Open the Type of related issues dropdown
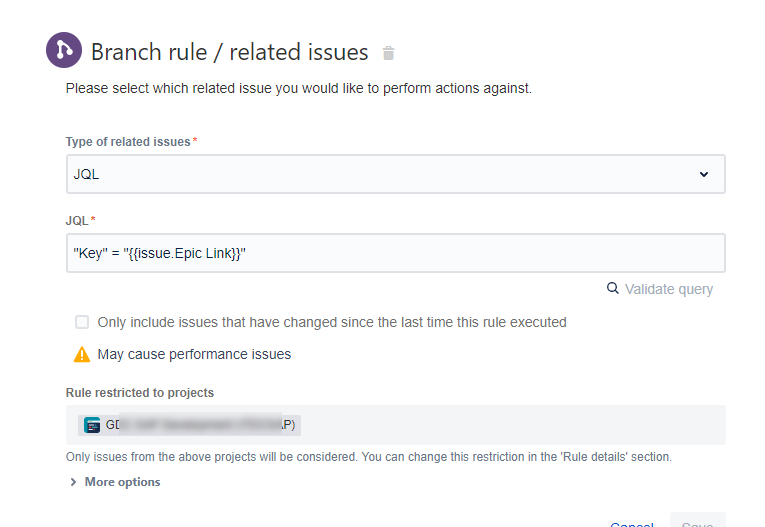This screenshot has width=765, height=527. click(x=396, y=174)
